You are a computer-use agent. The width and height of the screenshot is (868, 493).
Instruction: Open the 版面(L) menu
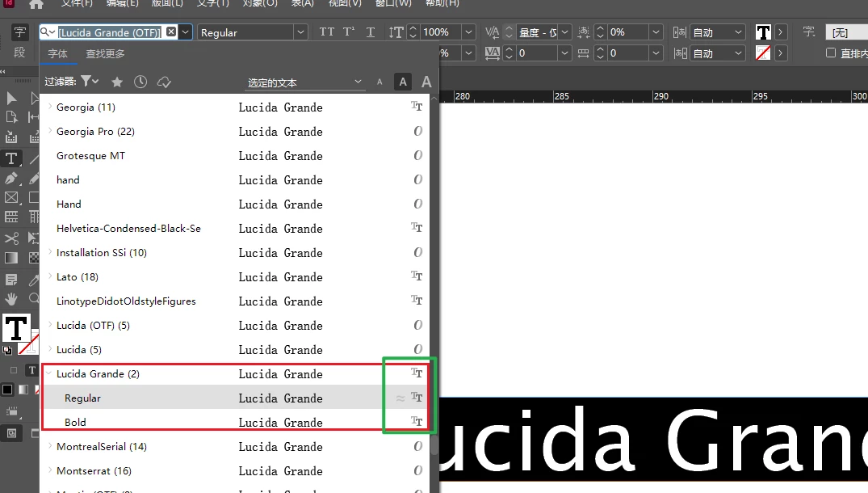pos(167,3)
